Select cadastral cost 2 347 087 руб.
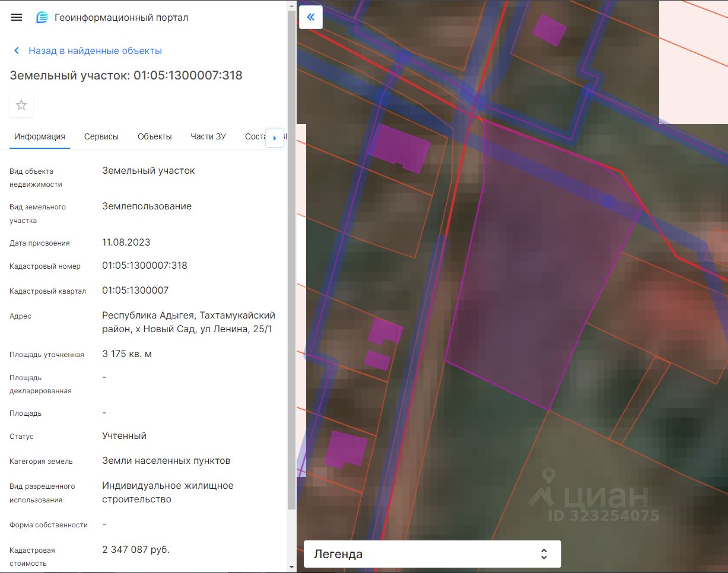This screenshot has width=728, height=573. [136, 550]
